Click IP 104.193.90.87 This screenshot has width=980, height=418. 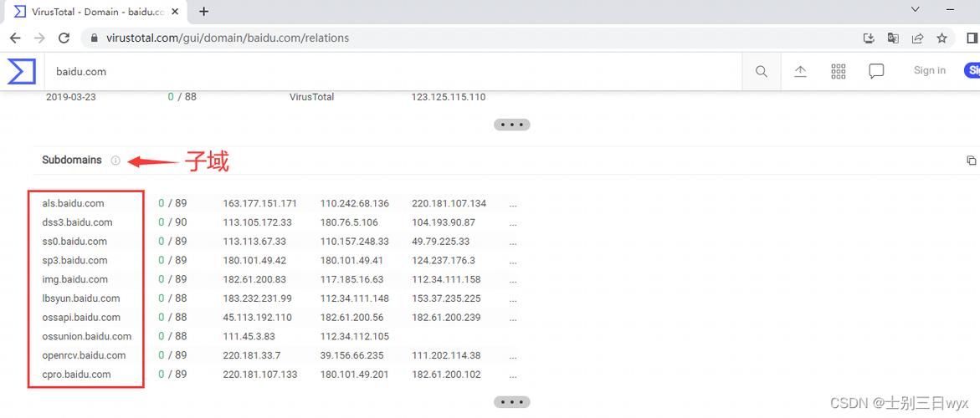443,222
